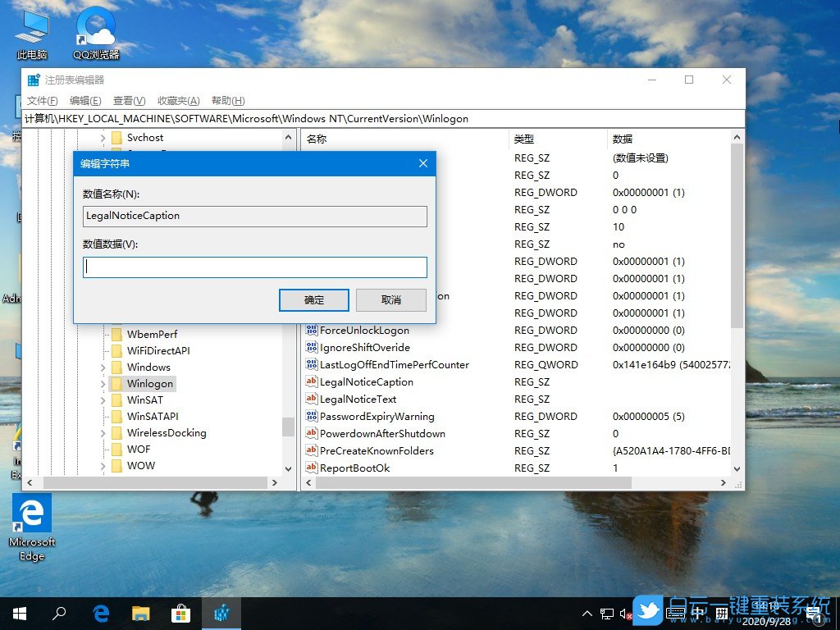Expand the Windows folder in the tree
This screenshot has height=630, width=840.
pyautogui.click(x=102, y=367)
